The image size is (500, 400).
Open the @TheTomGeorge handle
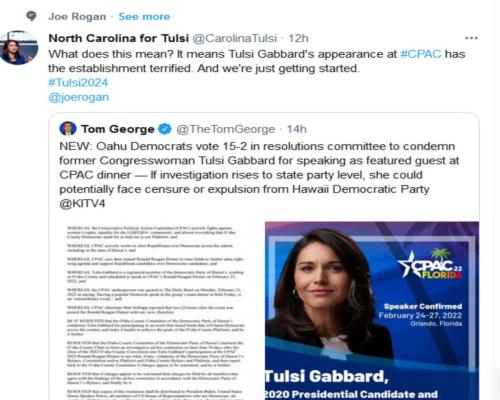click(x=225, y=129)
